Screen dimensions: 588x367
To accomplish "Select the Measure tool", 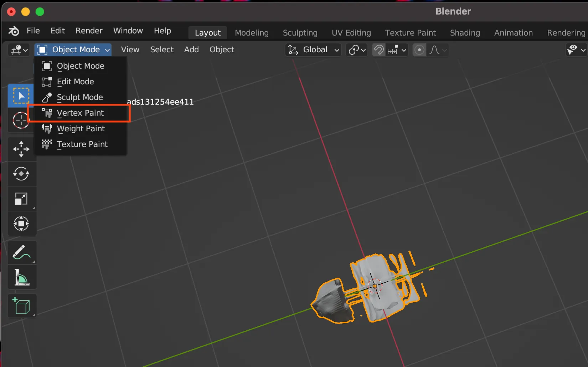I will (x=21, y=277).
